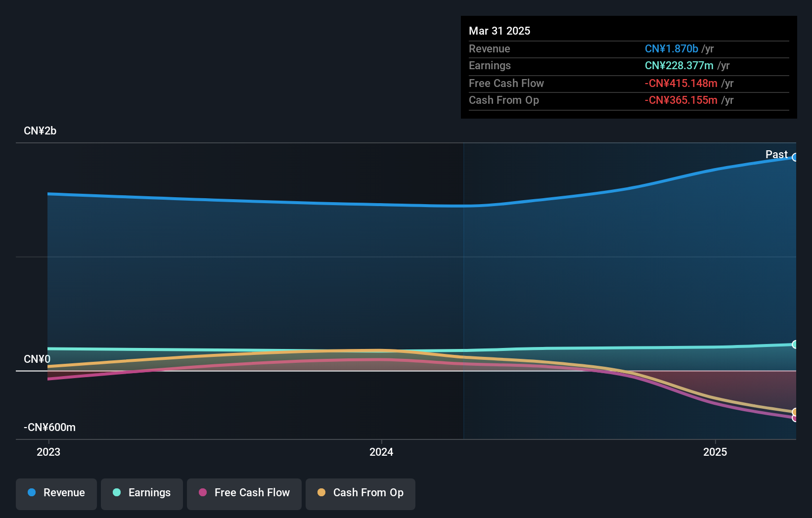Click the Past label on the chart
This screenshot has width=812, height=518.
coord(776,155)
